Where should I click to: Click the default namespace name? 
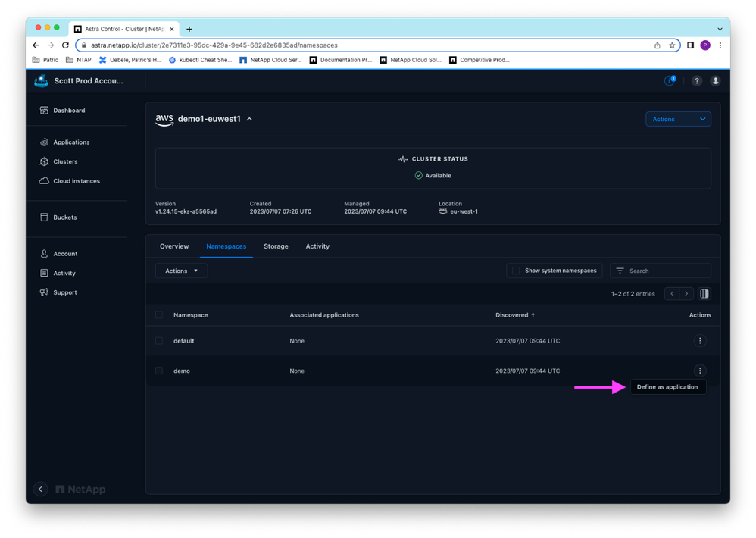(x=183, y=341)
